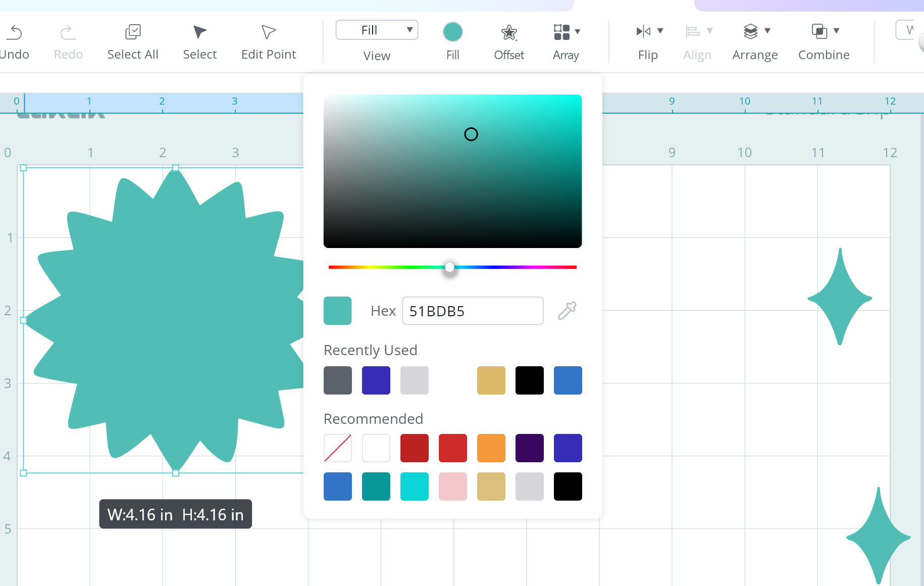This screenshot has height=586, width=924.
Task: Click the Undo arrow icon
Action: pos(15,32)
